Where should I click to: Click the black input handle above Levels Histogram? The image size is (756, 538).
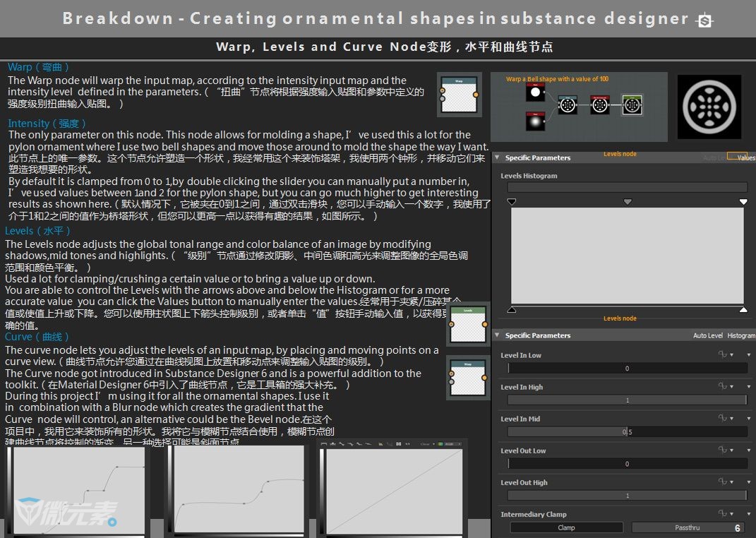512,201
